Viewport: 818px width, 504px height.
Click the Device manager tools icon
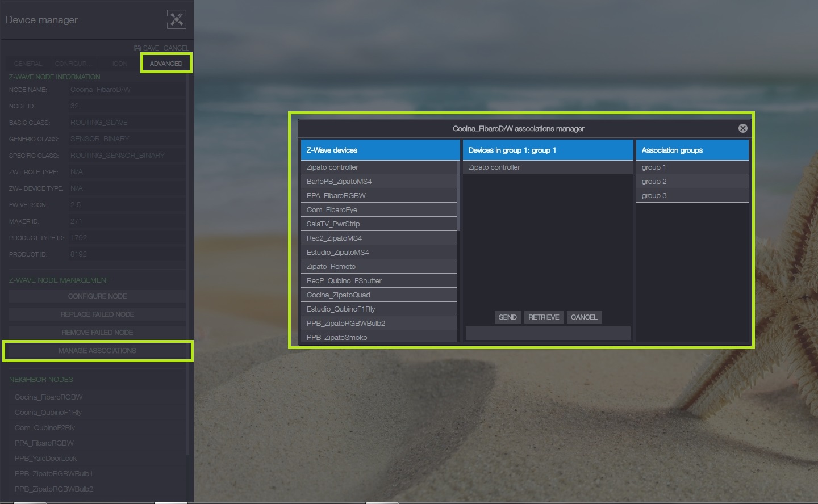click(x=177, y=19)
